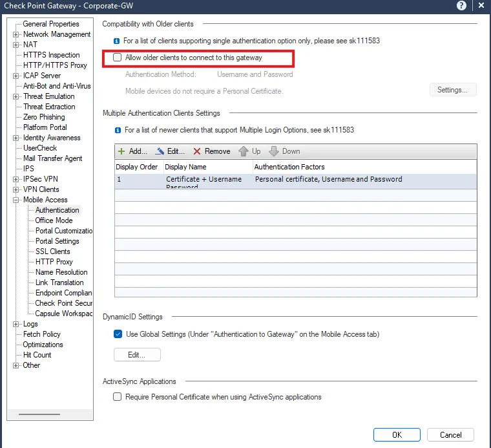Select Hit Count tree item
The width and height of the screenshot is (491, 448).
coord(37,355)
